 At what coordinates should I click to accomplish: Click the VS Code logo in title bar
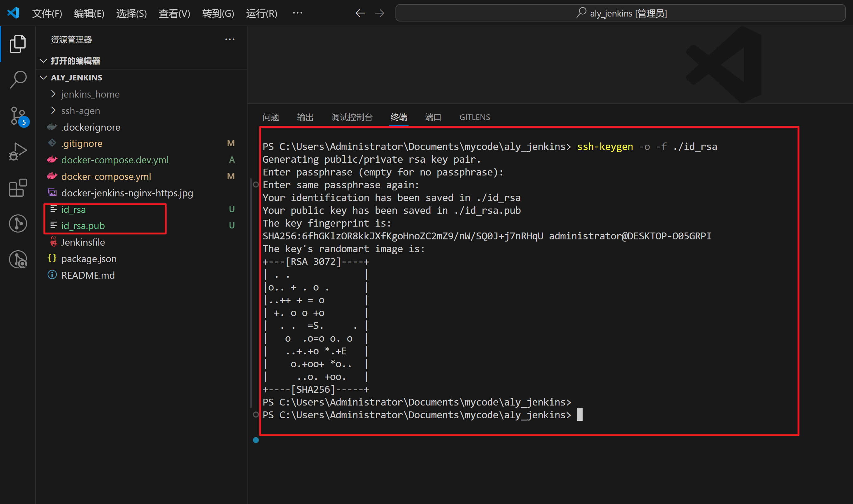pyautogui.click(x=13, y=13)
